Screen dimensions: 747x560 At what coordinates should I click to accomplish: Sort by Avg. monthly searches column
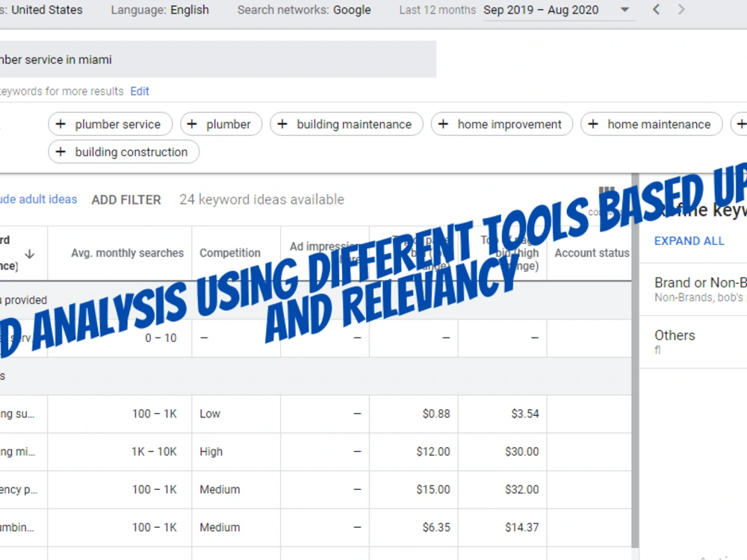127,253
